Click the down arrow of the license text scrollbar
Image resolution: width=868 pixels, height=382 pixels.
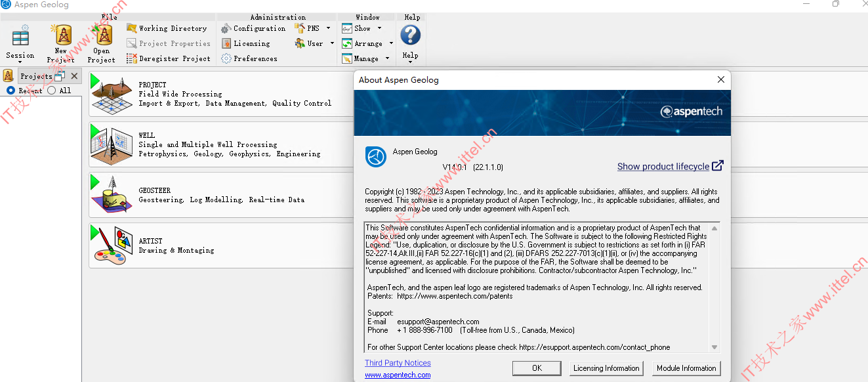[714, 347]
